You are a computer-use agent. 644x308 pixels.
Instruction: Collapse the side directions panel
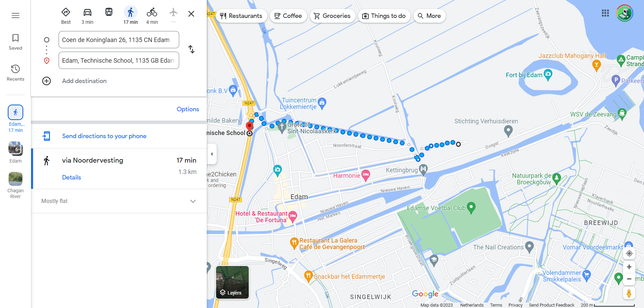212,154
